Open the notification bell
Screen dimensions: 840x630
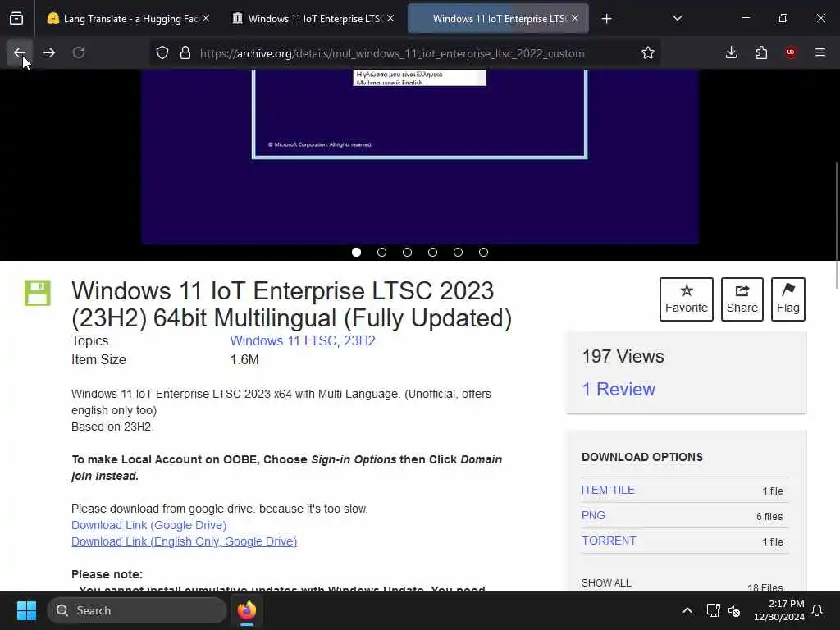coord(818,610)
